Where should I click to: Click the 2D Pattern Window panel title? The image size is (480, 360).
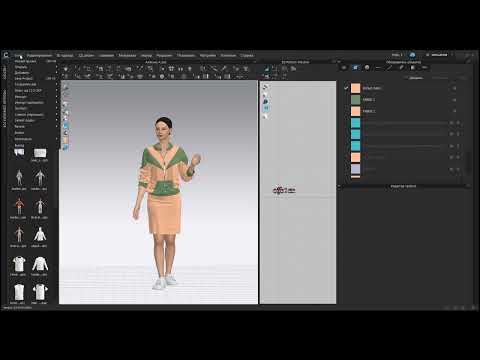(x=295, y=62)
